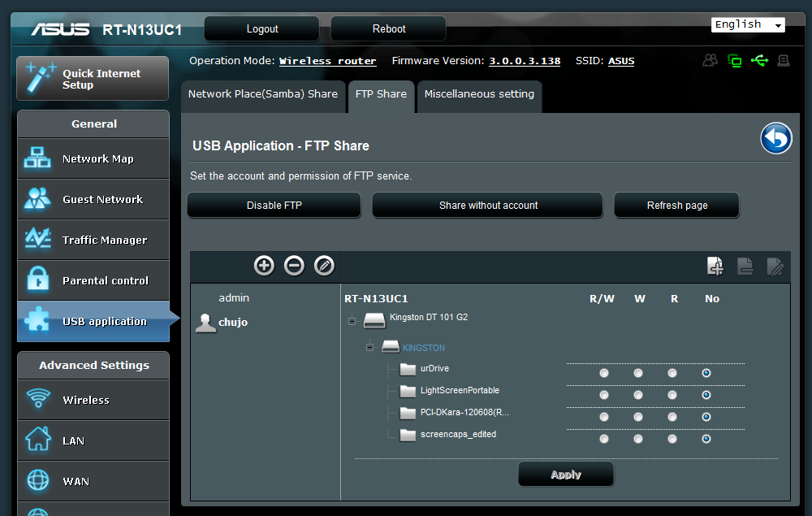
Task: Set urDrive permission to R/W
Action: click(604, 373)
